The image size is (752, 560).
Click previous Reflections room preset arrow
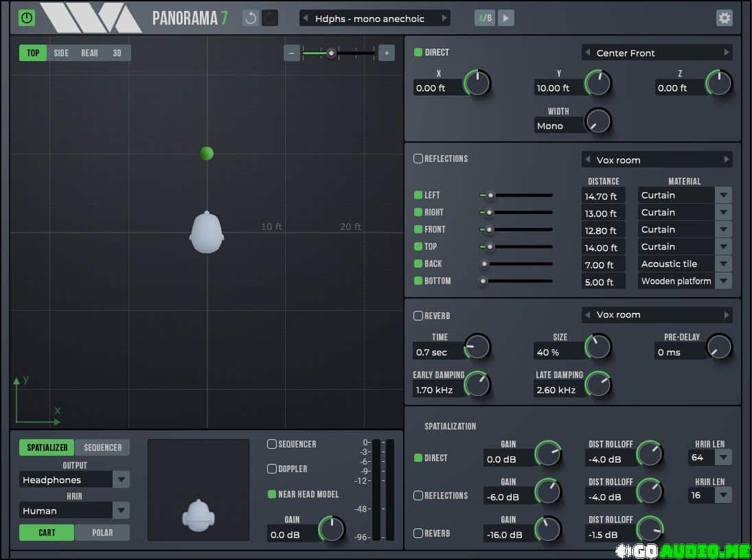click(587, 159)
